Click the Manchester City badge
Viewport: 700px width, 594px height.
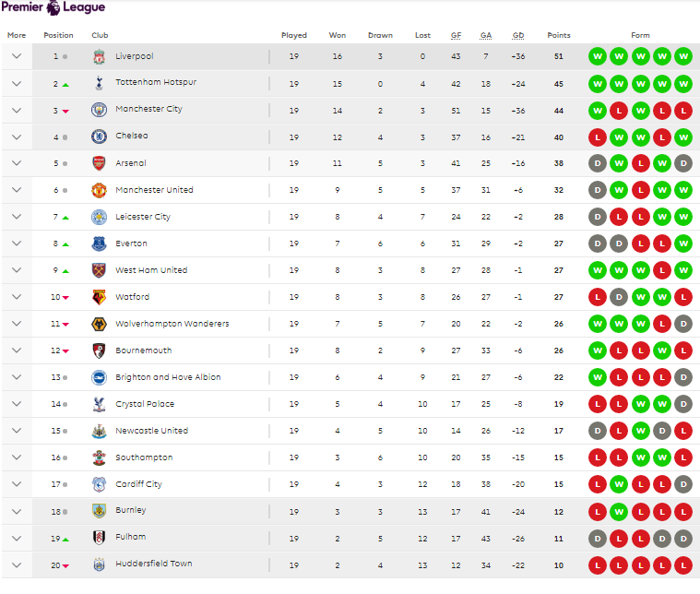point(99,110)
